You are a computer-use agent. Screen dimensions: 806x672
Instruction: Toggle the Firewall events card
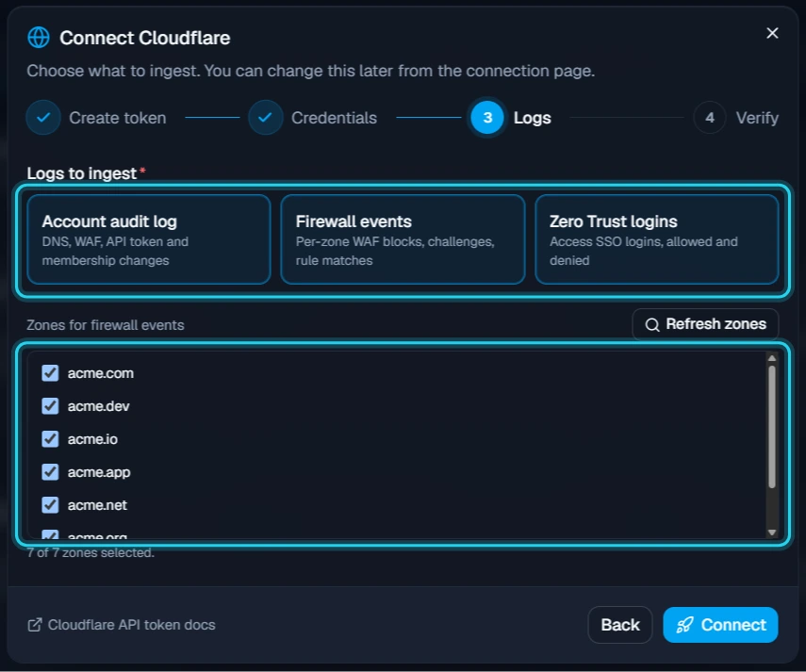tap(403, 238)
